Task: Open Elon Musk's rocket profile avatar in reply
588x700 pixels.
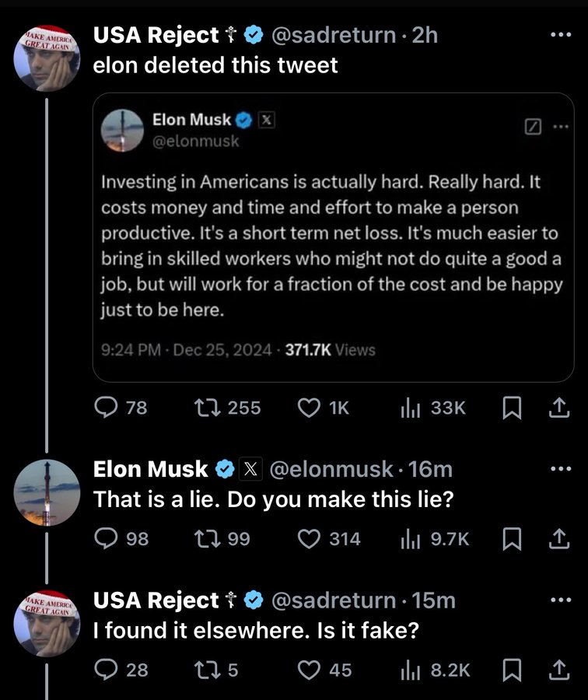Action: pos(47,493)
